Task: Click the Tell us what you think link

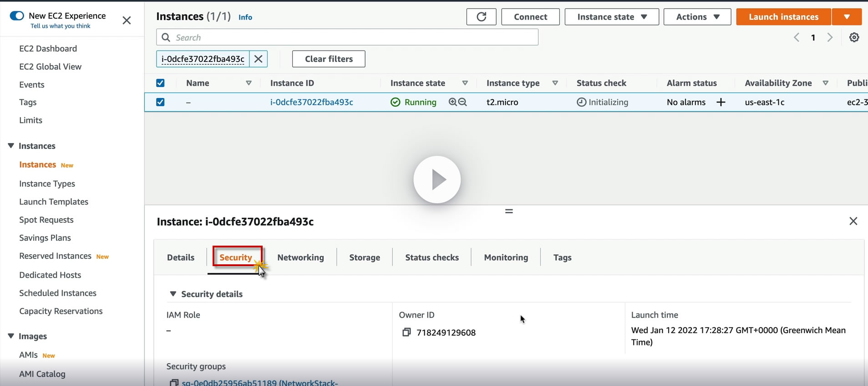Action: (x=61, y=26)
